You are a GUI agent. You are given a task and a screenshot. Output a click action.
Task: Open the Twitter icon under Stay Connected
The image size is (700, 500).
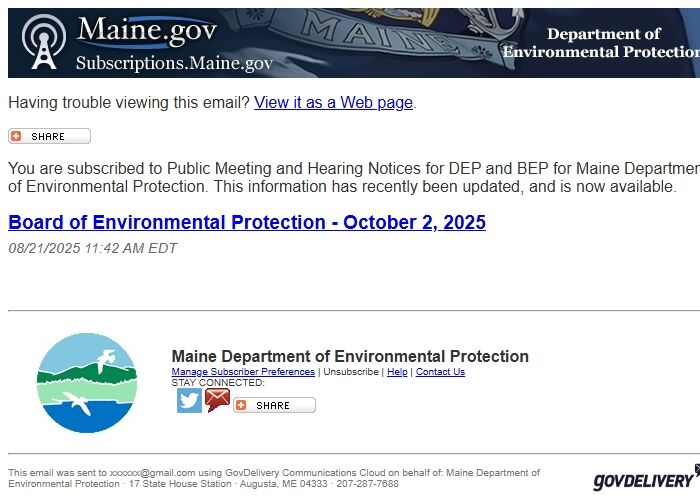(189, 400)
